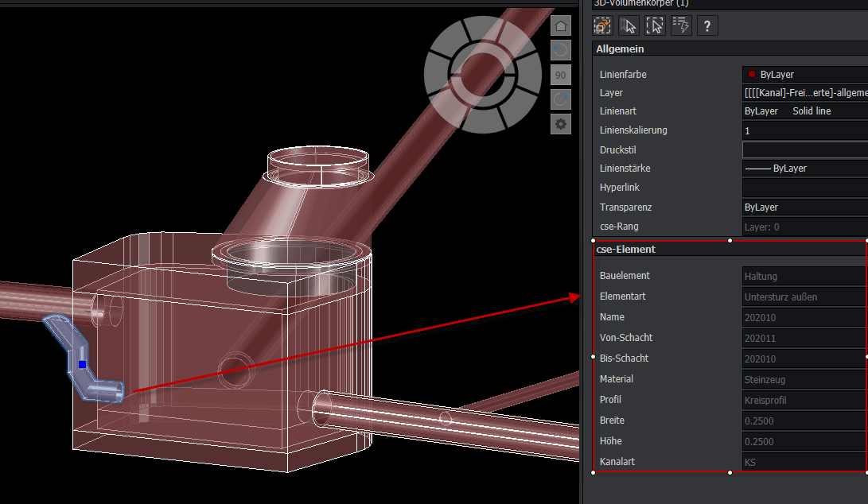The height and width of the screenshot is (504, 868).
Task: Click the Layer property value field
Action: 804,93
